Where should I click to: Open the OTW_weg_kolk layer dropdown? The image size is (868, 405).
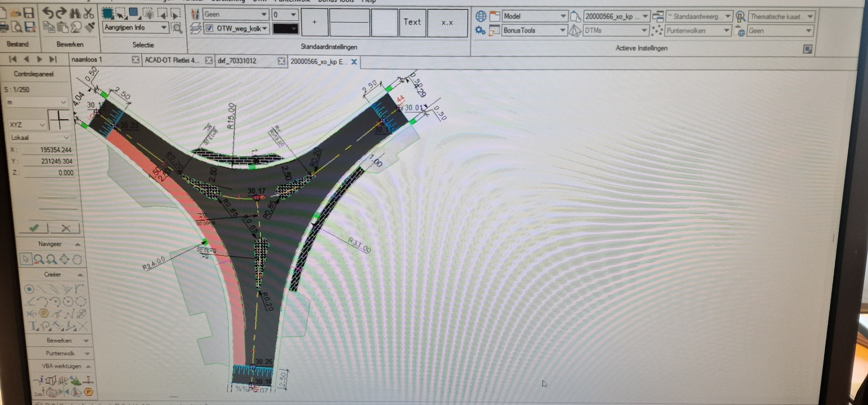236,28
